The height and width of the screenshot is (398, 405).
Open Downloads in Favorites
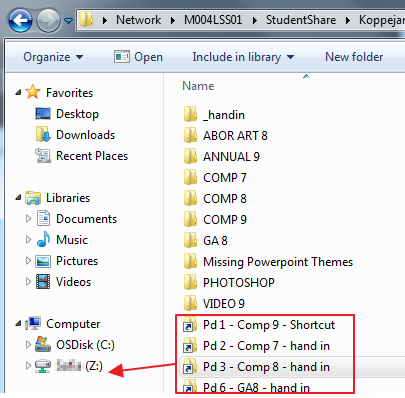tap(85, 135)
